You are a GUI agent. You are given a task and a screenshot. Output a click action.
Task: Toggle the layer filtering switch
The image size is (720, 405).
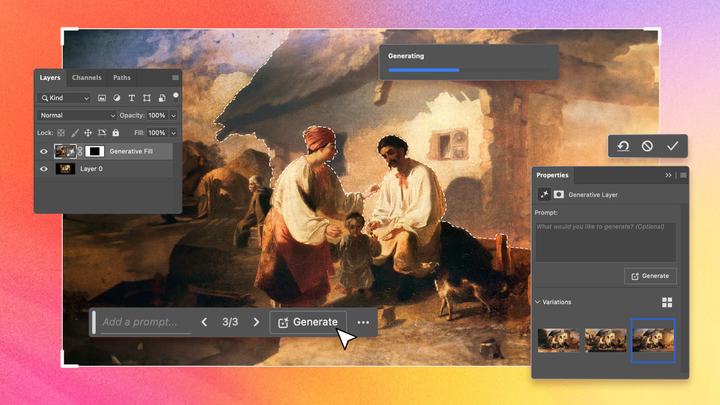pos(175,97)
